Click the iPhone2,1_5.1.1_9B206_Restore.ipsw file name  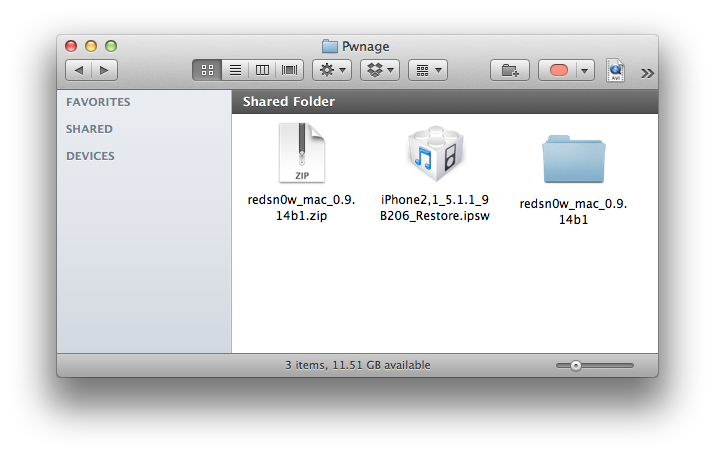(x=435, y=207)
